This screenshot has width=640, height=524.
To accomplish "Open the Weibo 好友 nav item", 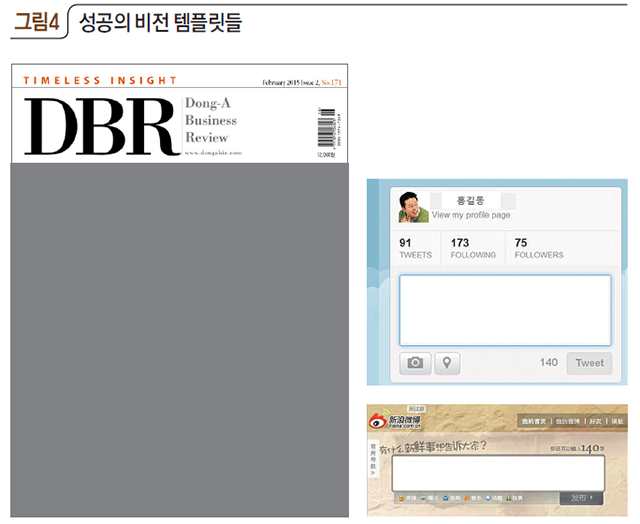I will click(x=596, y=421).
